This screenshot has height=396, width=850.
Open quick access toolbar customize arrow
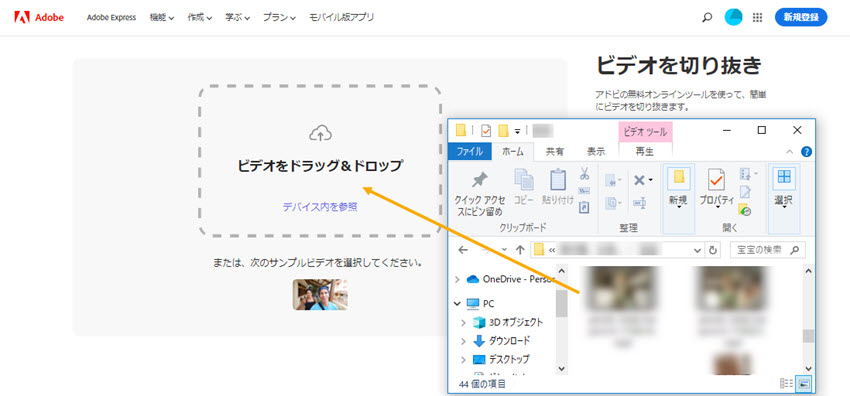click(517, 131)
